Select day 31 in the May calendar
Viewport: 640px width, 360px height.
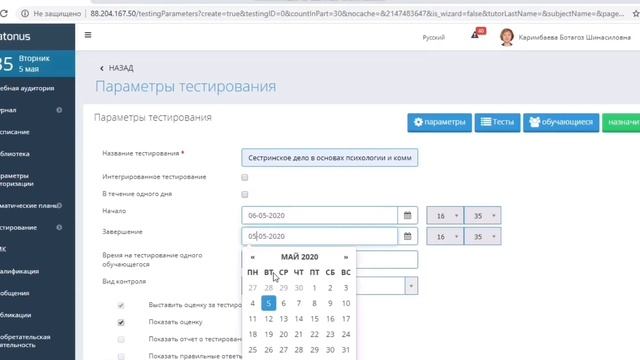coord(346,350)
